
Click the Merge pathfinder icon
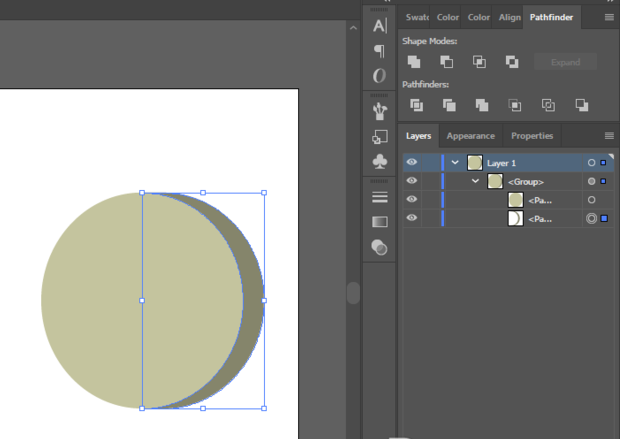(482, 105)
